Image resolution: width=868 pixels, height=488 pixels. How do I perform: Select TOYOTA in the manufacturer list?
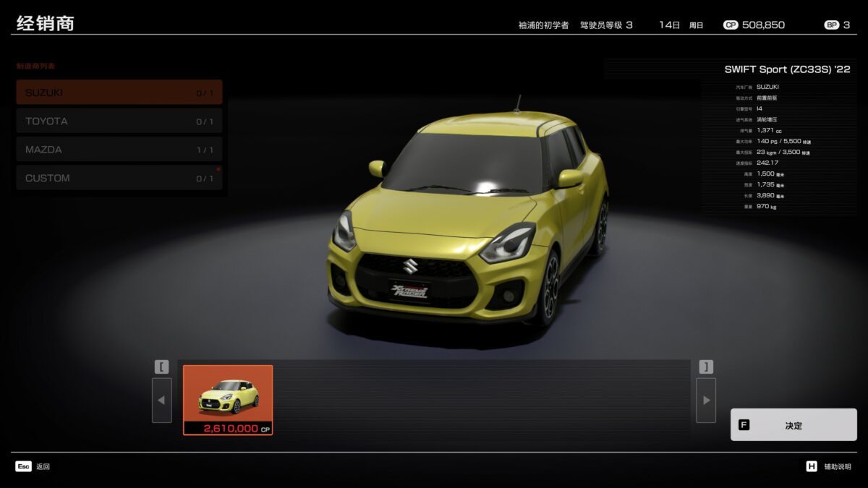pyautogui.click(x=119, y=121)
